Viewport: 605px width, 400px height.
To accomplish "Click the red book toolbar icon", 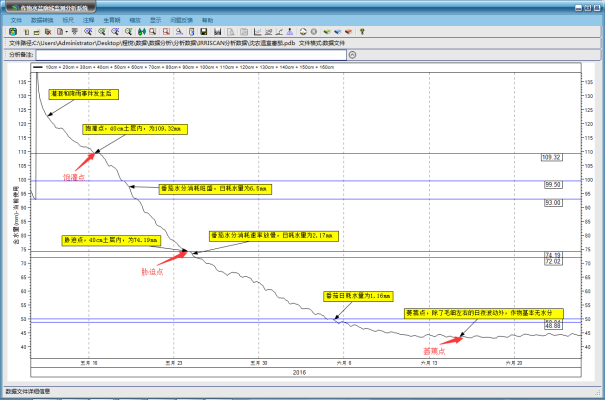I will [348, 32].
